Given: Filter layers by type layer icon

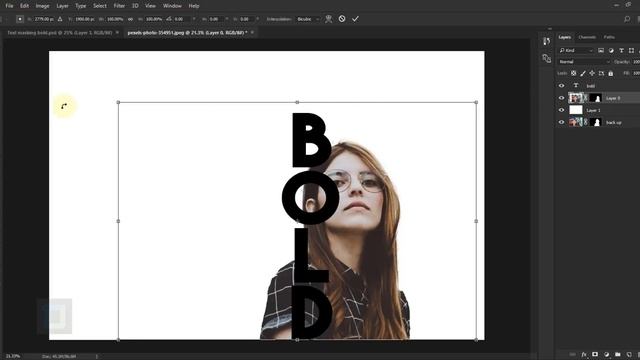Looking at the screenshot, I should pyautogui.click(x=621, y=50).
